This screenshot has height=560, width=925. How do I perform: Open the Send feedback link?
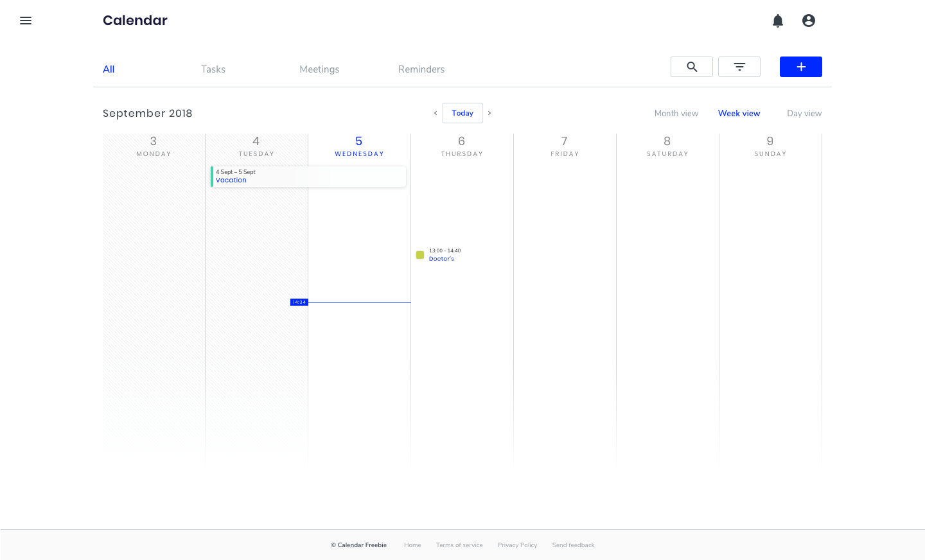[x=573, y=545]
